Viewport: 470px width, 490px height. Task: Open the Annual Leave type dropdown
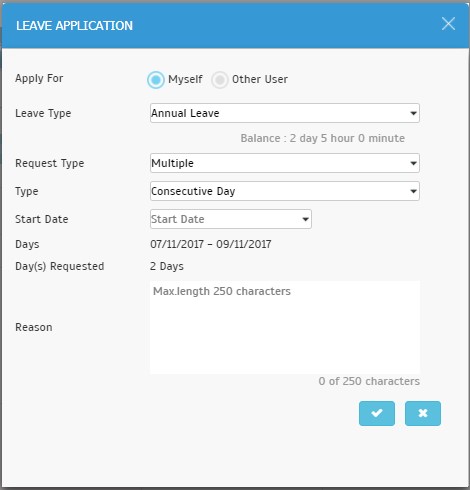[x=285, y=113]
